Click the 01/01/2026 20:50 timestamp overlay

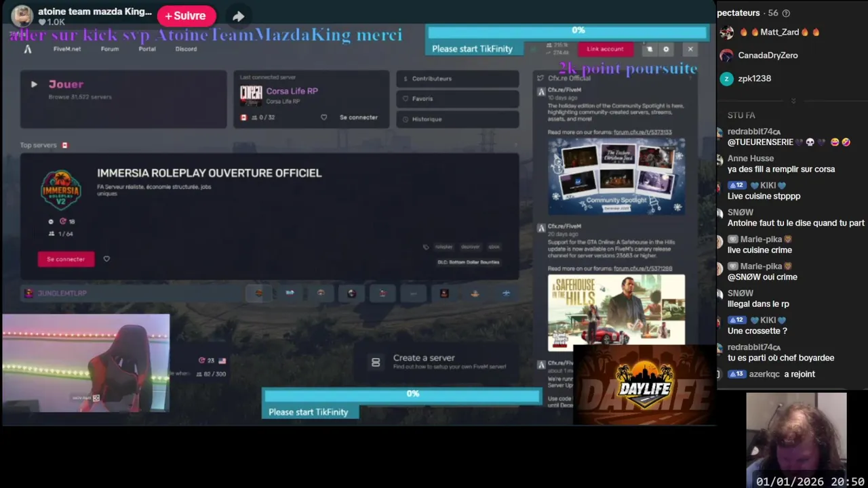(x=810, y=481)
